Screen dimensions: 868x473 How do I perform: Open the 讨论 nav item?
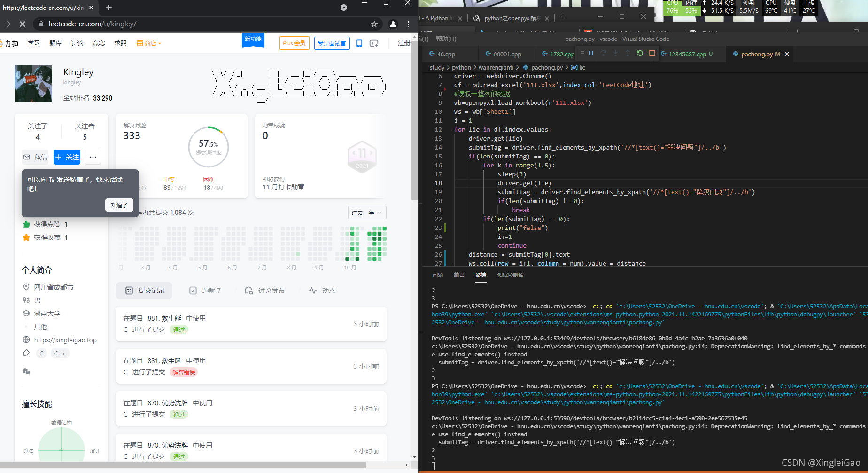77,43
